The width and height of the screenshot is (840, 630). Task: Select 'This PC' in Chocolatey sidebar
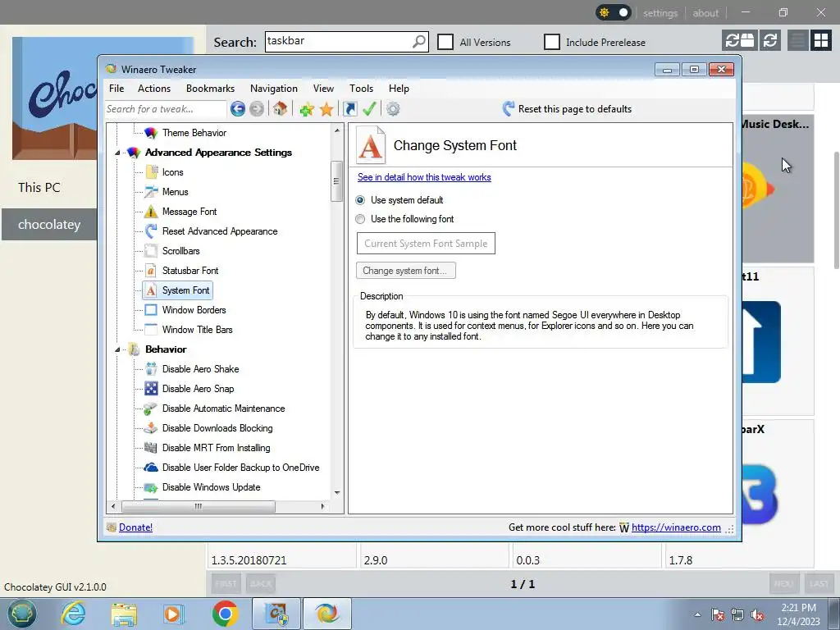click(x=39, y=188)
